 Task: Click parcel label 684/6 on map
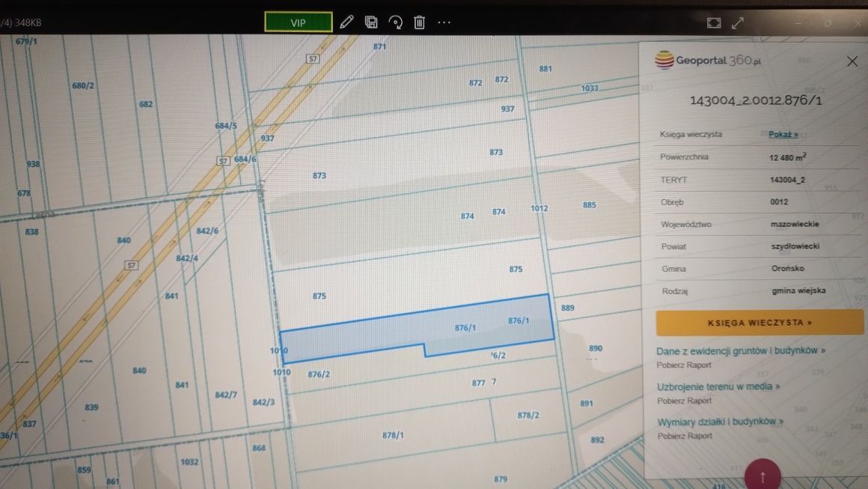[245, 159]
